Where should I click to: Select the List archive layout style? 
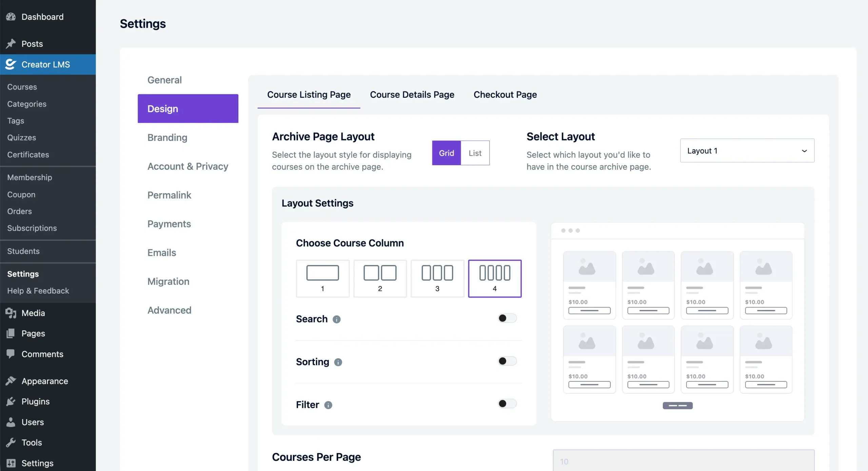click(475, 153)
